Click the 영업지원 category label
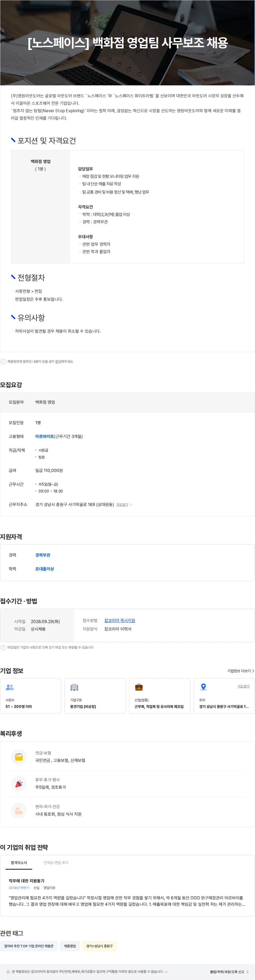The height and width of the screenshot is (980, 255). (49, 888)
